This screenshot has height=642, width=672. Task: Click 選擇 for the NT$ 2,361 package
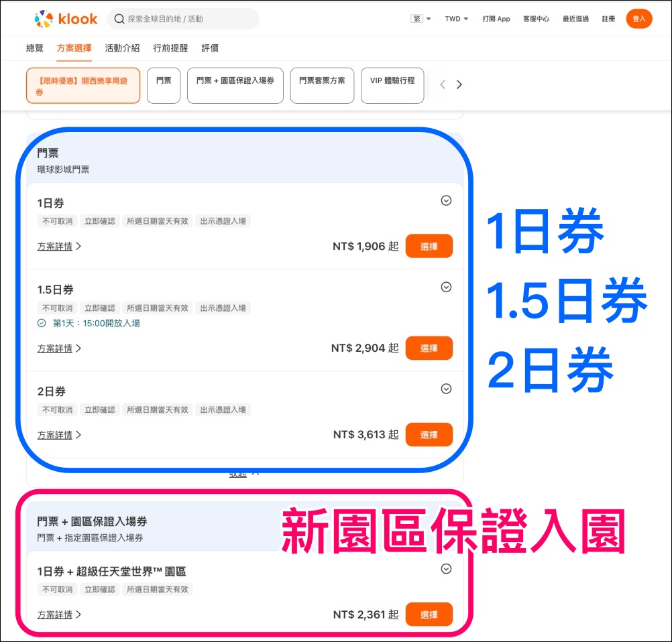pyautogui.click(x=429, y=615)
